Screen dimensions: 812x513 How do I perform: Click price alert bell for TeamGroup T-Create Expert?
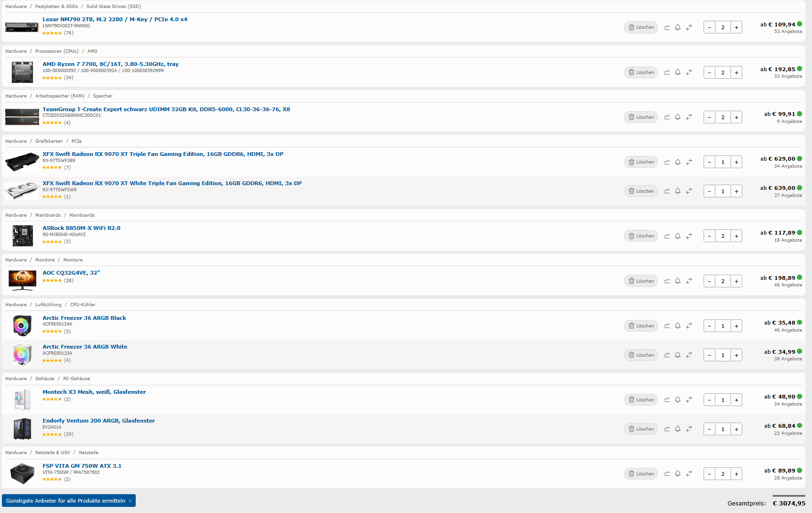click(x=678, y=117)
